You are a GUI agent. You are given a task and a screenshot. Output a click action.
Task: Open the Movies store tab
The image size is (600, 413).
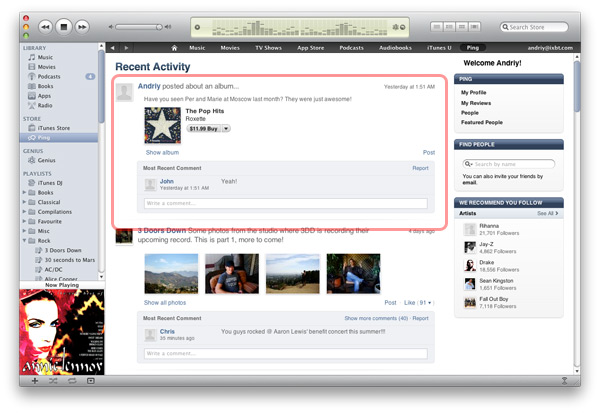click(x=230, y=48)
